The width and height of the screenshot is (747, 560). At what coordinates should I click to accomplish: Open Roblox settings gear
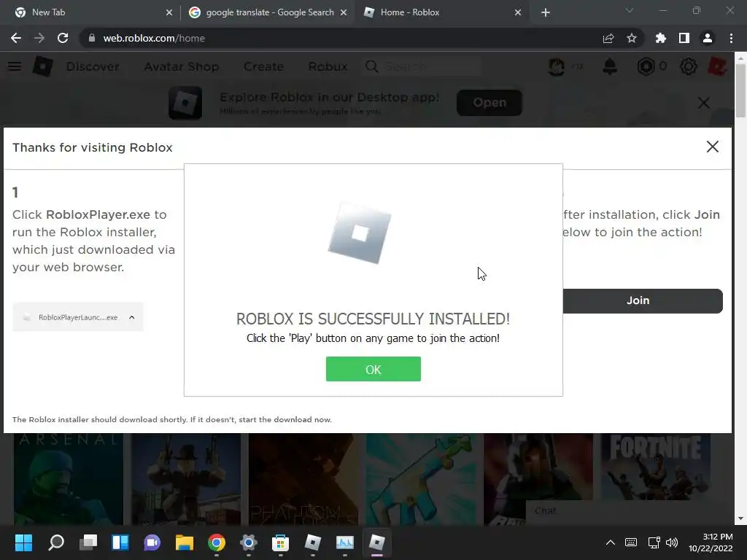[689, 66]
